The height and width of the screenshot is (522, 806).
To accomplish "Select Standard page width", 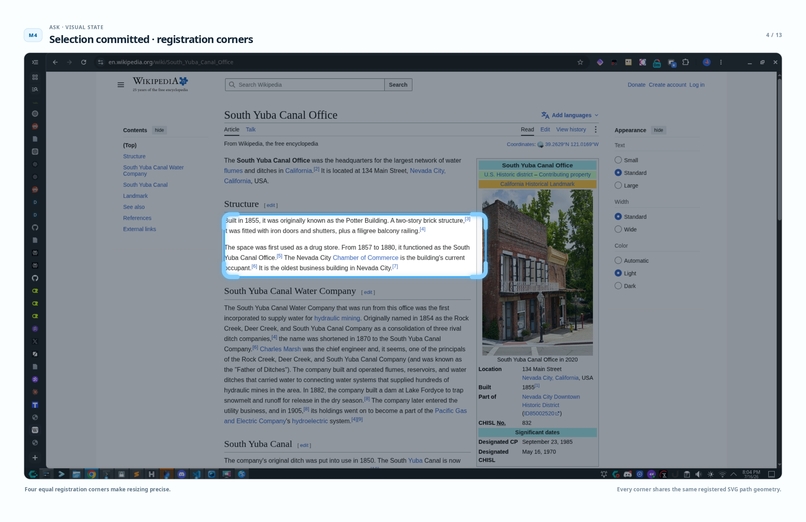I will coord(618,216).
